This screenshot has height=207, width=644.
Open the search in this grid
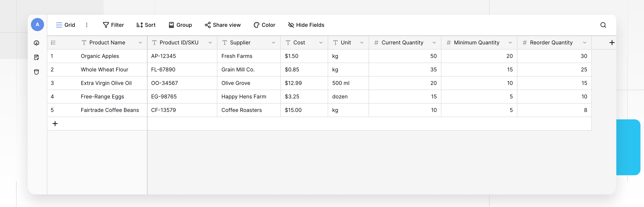pos(603,25)
